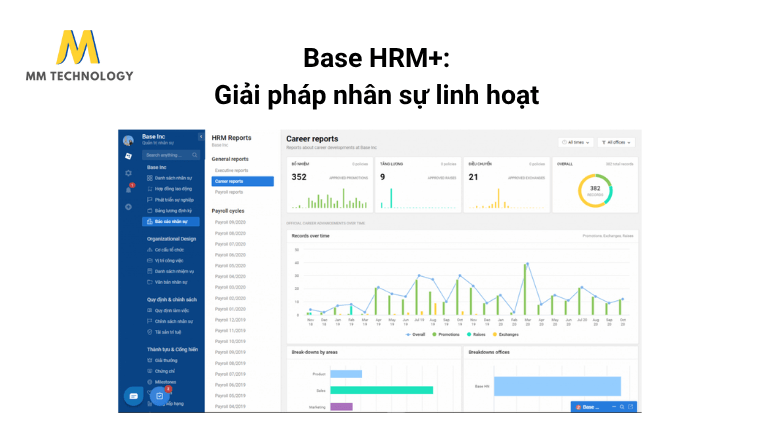The width and height of the screenshot is (760, 430).
Task: Open 'Chứng chỉ' in sidebar
Action: click(x=165, y=371)
